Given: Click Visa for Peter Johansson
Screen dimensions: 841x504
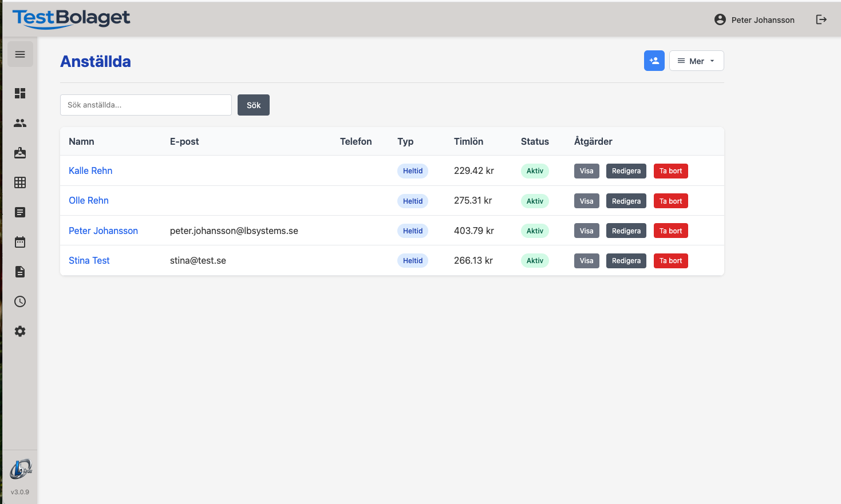Looking at the screenshot, I should 586,231.
